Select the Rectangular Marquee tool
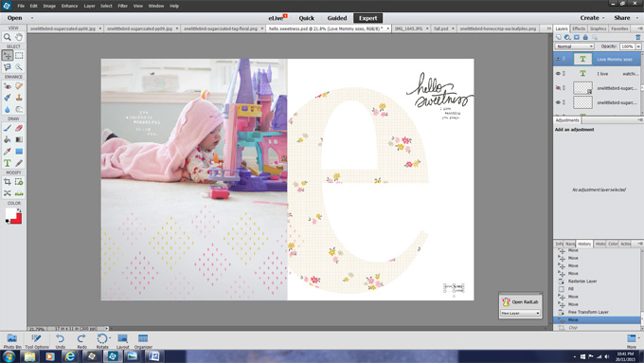Screen dimensions: 644x363 click(19, 55)
